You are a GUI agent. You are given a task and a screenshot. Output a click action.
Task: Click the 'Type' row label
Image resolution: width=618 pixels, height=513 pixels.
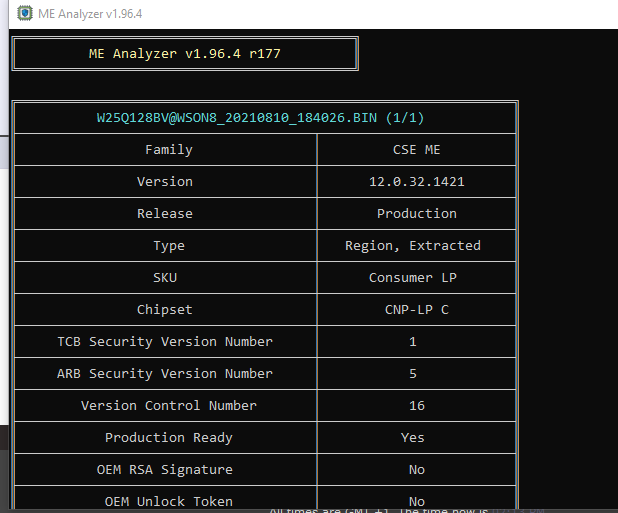(x=169, y=246)
